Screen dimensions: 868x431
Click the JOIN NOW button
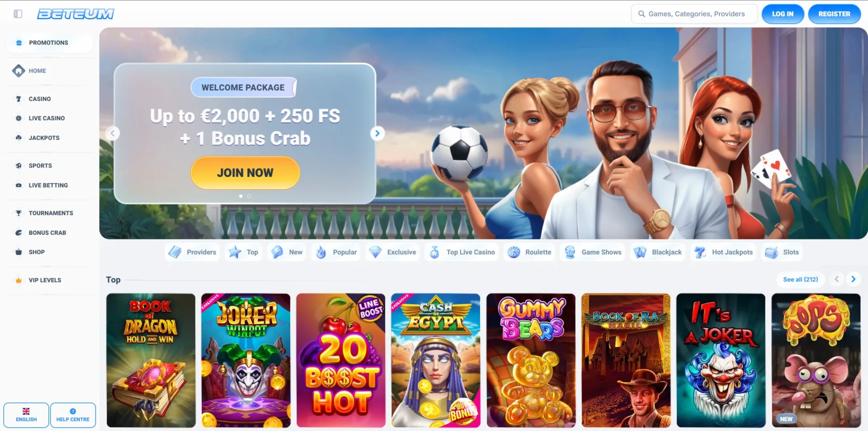245,173
